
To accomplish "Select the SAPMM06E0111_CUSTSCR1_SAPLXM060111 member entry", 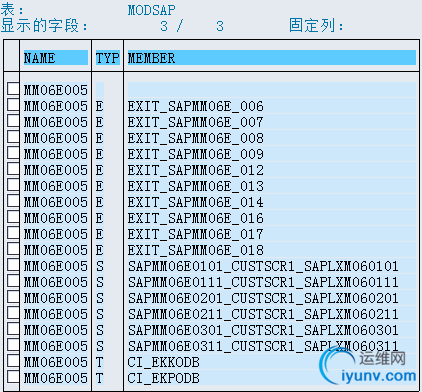I will tap(272, 282).
